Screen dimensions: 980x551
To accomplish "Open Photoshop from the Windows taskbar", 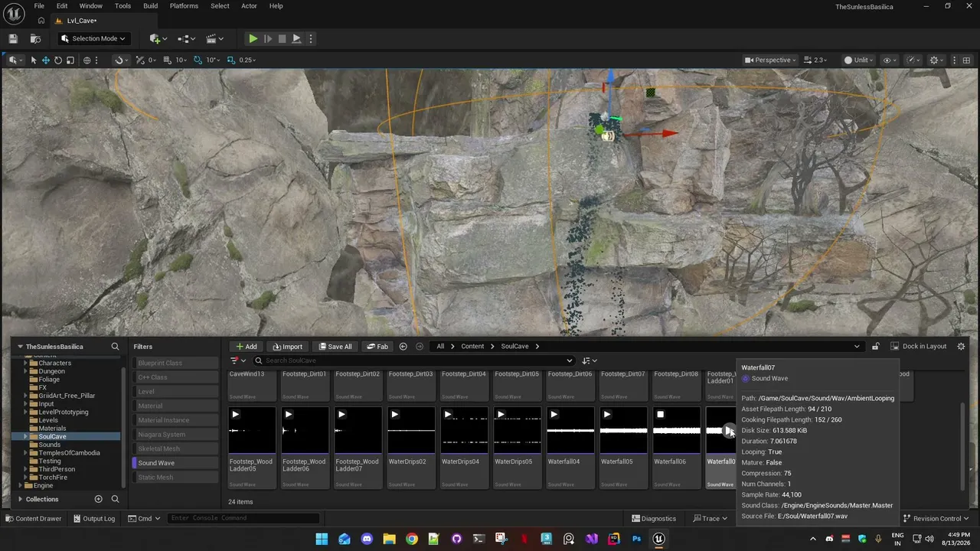I will 636,539.
